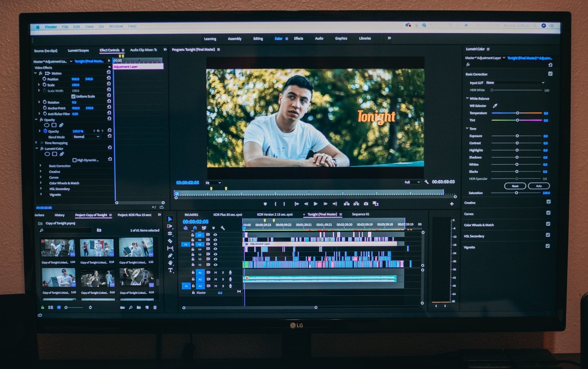
Task: Toggle Vignette section checkbox
Action: coord(548,246)
